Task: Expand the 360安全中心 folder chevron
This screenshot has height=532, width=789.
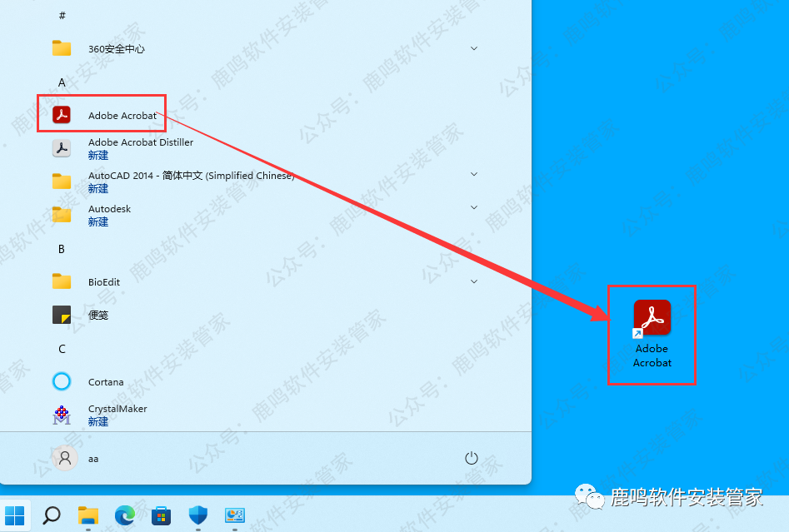Action: (474, 48)
